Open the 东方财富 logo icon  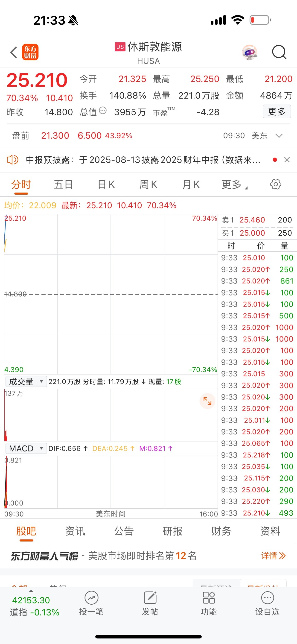30,52
